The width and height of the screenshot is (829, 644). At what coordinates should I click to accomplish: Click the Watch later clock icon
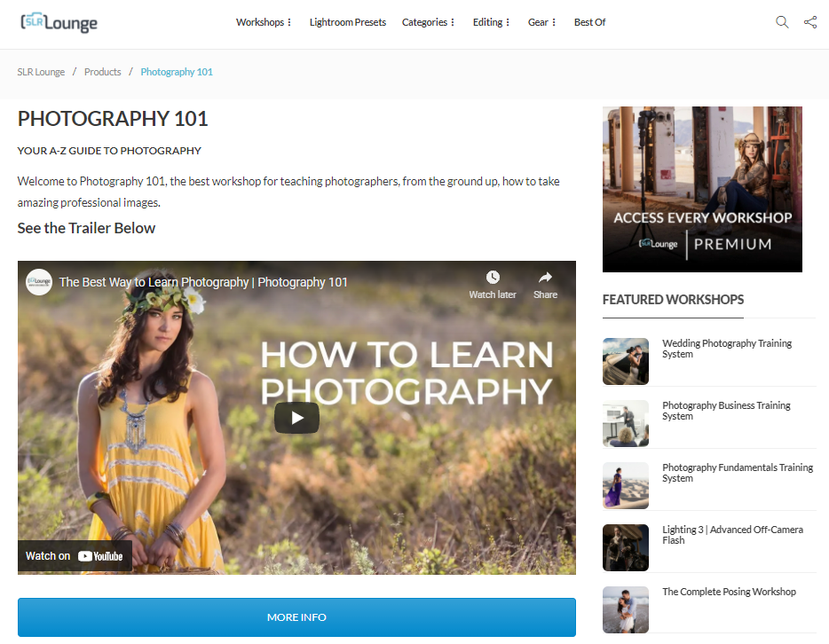pyautogui.click(x=493, y=278)
